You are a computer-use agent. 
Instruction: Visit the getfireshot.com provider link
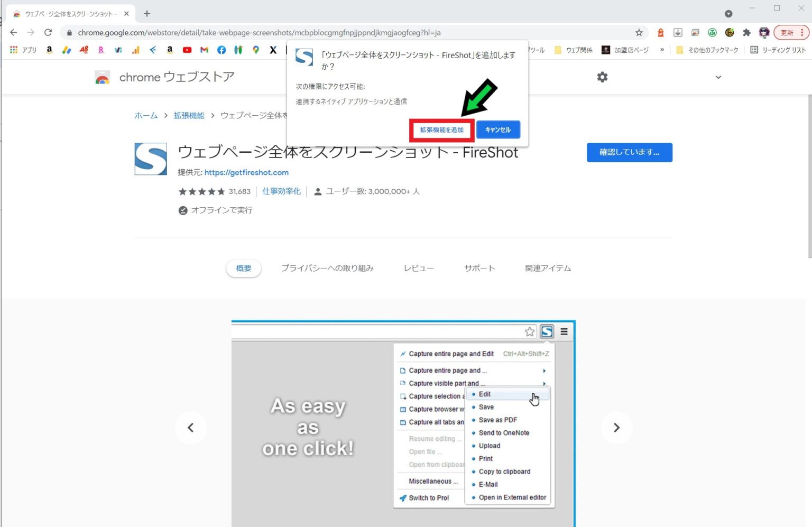click(x=246, y=172)
